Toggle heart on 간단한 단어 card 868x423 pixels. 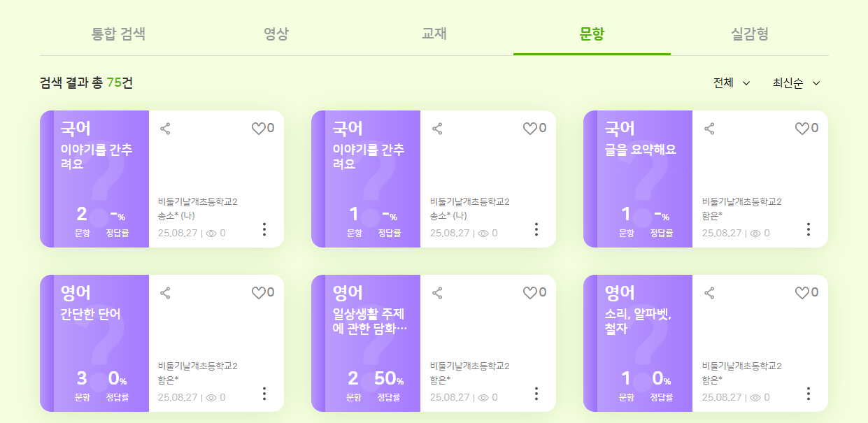point(259,293)
